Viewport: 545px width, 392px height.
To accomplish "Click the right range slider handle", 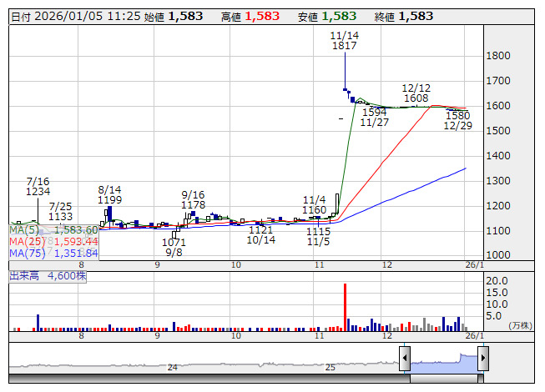I will click(x=482, y=359).
